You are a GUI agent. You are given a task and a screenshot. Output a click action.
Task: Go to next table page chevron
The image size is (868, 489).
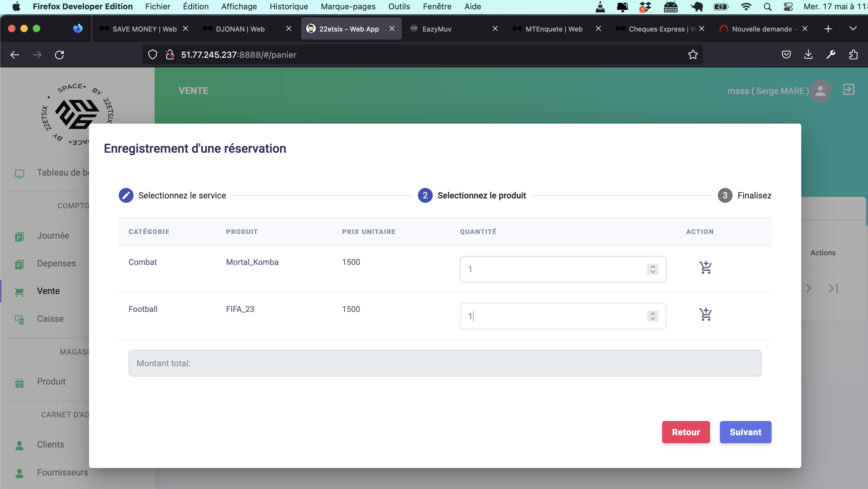pyautogui.click(x=809, y=288)
